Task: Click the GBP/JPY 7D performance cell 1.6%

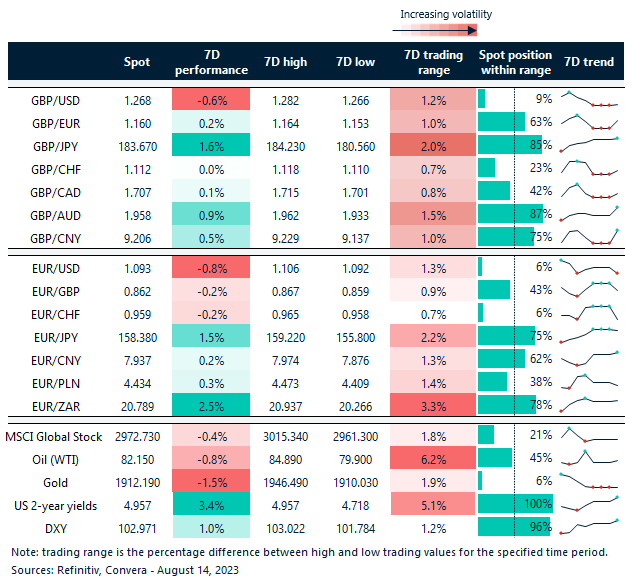Action: pyautogui.click(x=211, y=145)
